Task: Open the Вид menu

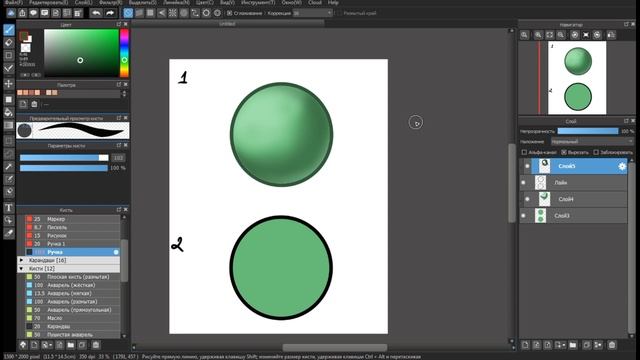Action: (227, 2)
